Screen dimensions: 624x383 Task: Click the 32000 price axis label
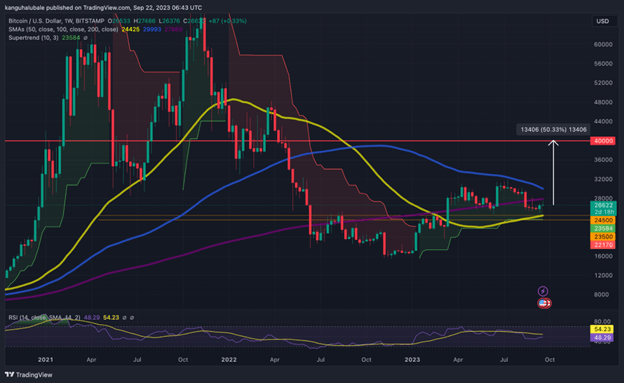click(x=603, y=179)
